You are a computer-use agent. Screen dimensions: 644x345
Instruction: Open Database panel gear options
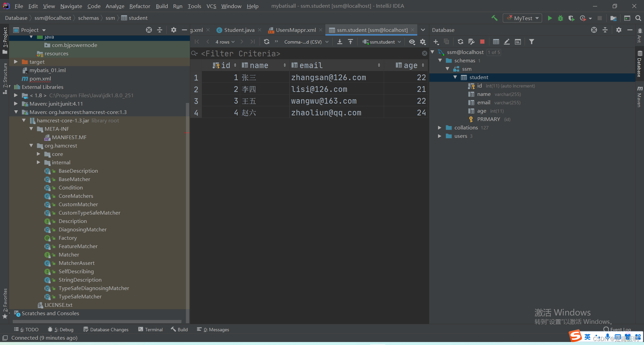point(619,30)
